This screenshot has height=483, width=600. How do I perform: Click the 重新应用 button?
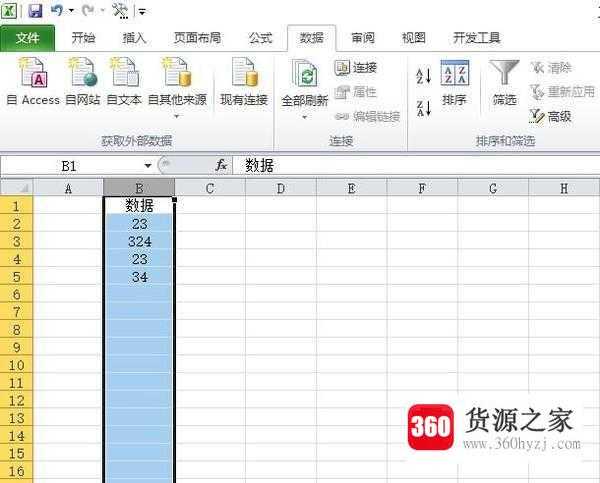[562, 92]
